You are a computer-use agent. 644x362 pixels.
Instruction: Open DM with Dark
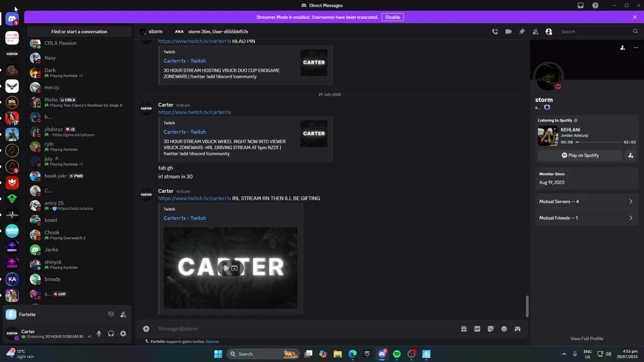tap(79, 72)
